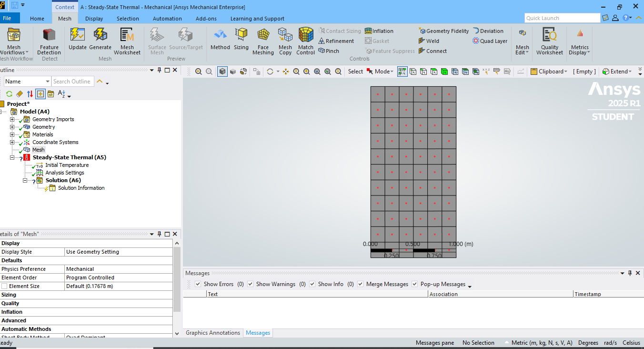
Task: Toggle the Pop-up Messages checkbox
Action: pos(415,284)
